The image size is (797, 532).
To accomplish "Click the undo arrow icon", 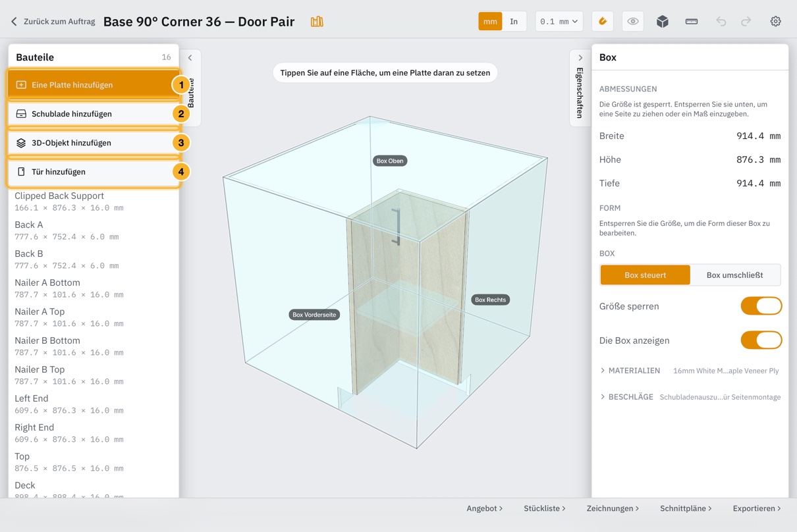I will pyautogui.click(x=721, y=22).
